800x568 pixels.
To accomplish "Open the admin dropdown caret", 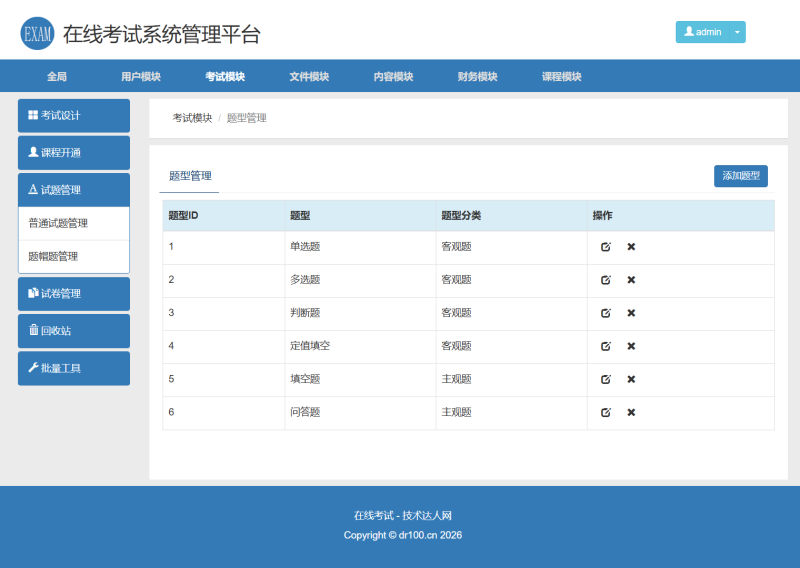I will point(737,32).
